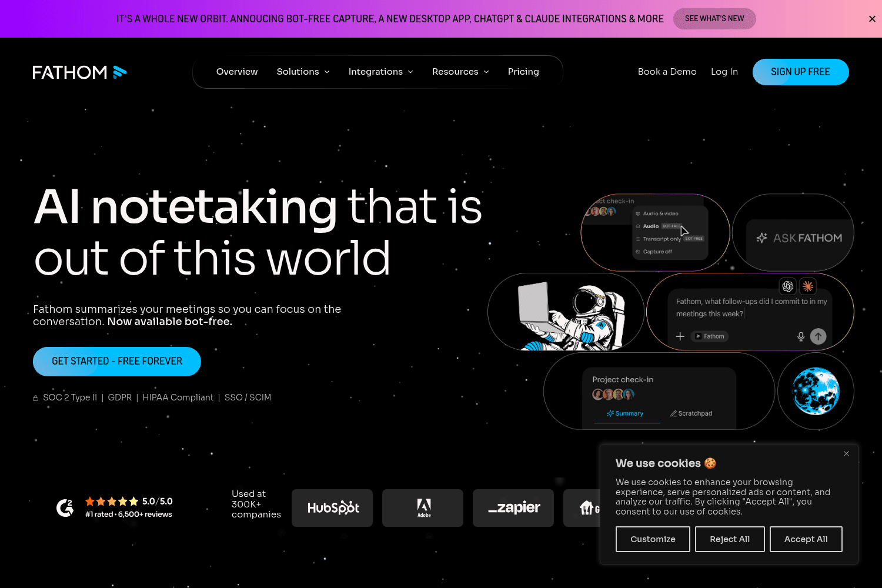This screenshot has height=588, width=882.
Task: Click the Project check-in avatars
Action: point(613,395)
